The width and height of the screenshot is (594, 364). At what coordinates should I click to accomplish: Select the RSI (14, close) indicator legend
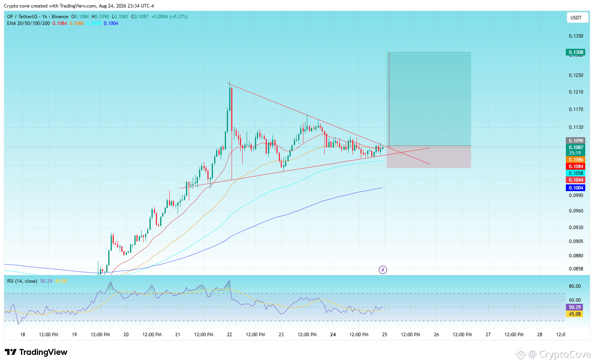(22, 281)
